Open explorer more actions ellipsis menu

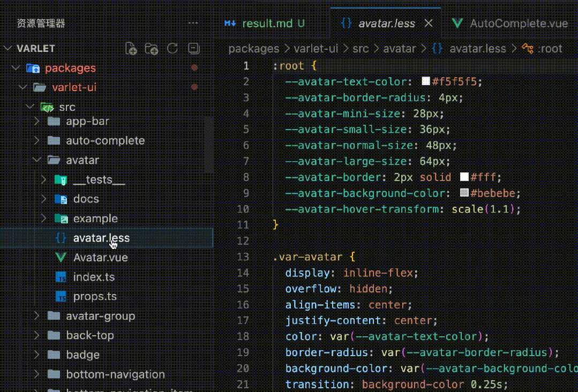[x=193, y=23]
